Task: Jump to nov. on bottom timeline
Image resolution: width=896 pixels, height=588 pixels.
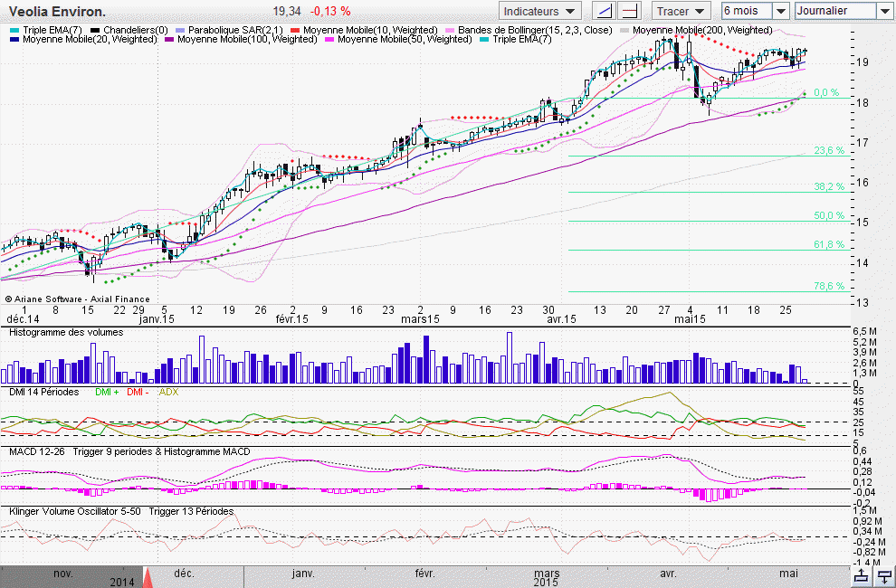Action: coord(62,574)
